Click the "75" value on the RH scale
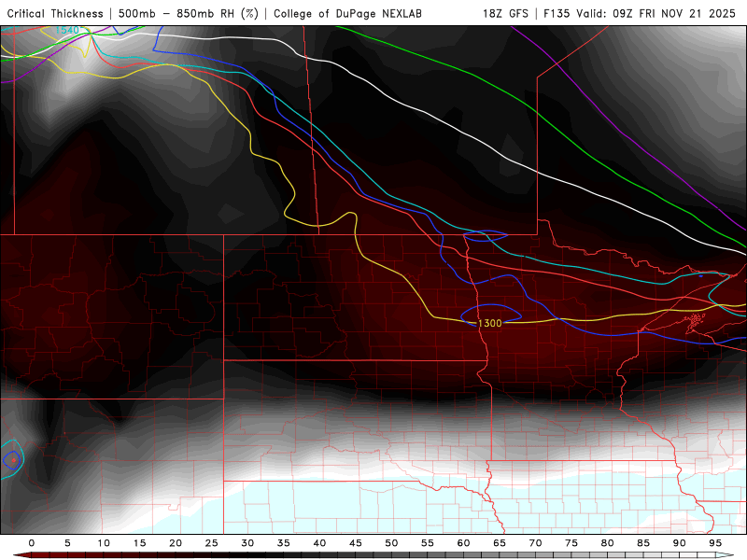The height and width of the screenshot is (560, 747). [x=571, y=543]
